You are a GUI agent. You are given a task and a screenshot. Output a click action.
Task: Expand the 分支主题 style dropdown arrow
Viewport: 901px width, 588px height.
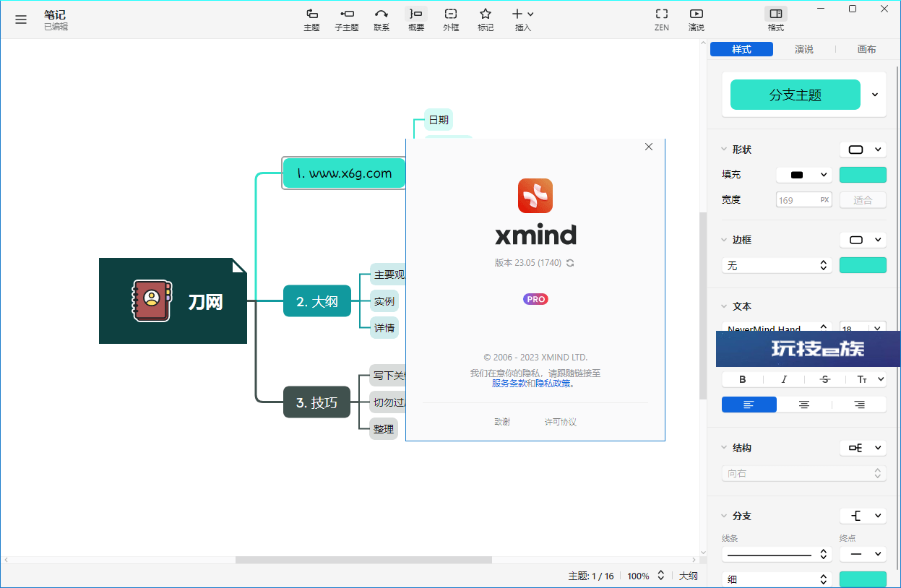875,95
